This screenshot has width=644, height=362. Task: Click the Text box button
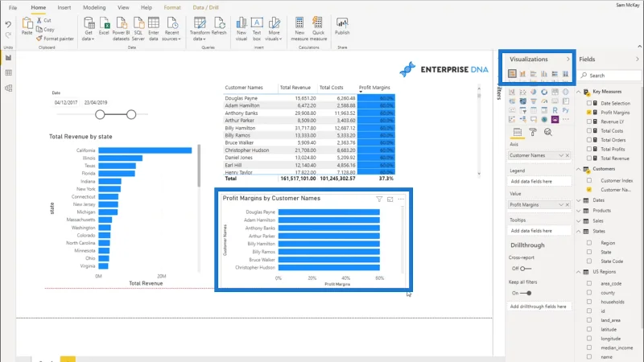[257, 29]
